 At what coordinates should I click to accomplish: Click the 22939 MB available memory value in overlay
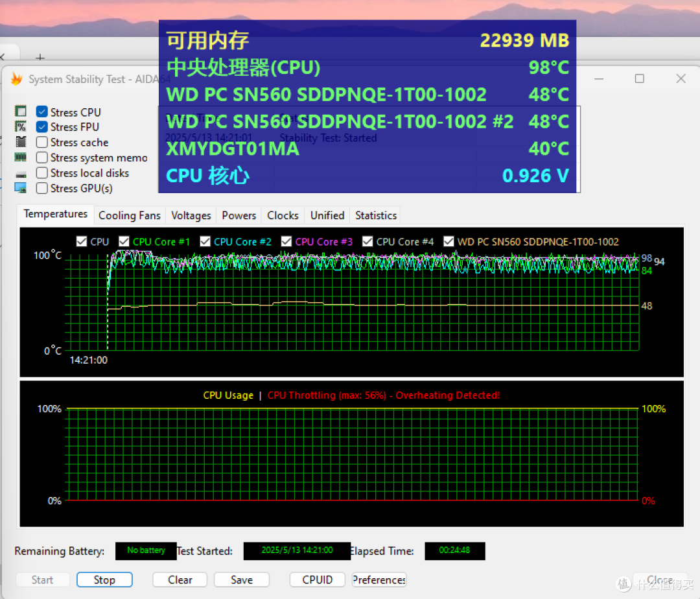[524, 41]
